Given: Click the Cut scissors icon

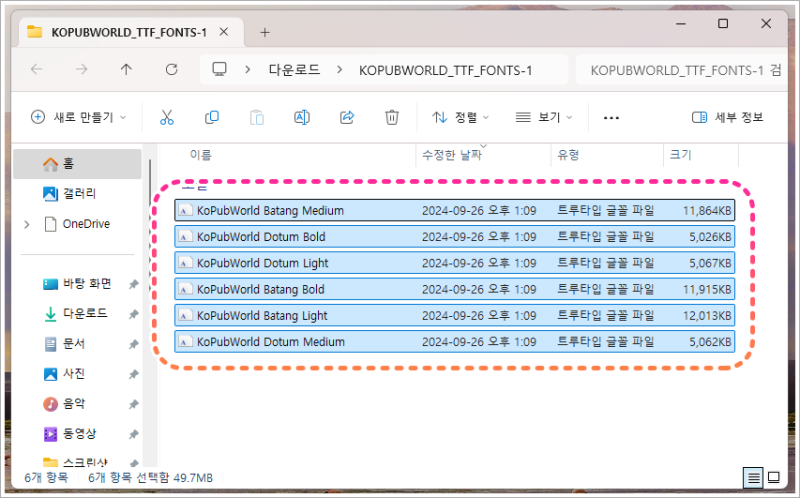Looking at the screenshot, I should (167, 117).
